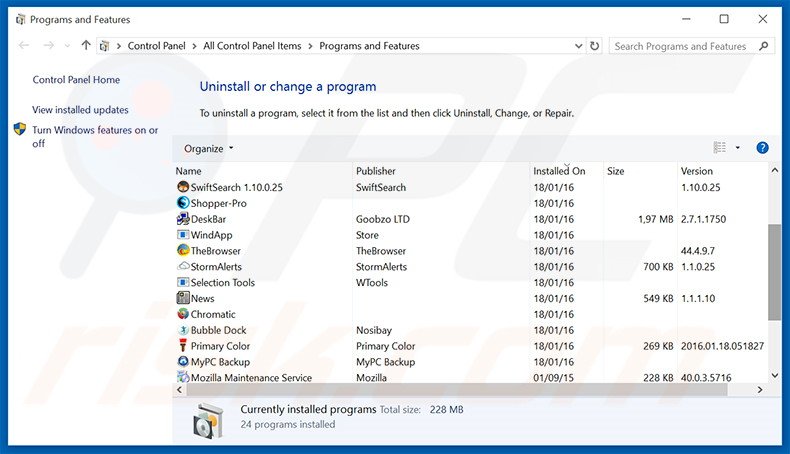This screenshot has width=790, height=454.
Task: Click the SwiftSearch program icon
Action: 183,187
